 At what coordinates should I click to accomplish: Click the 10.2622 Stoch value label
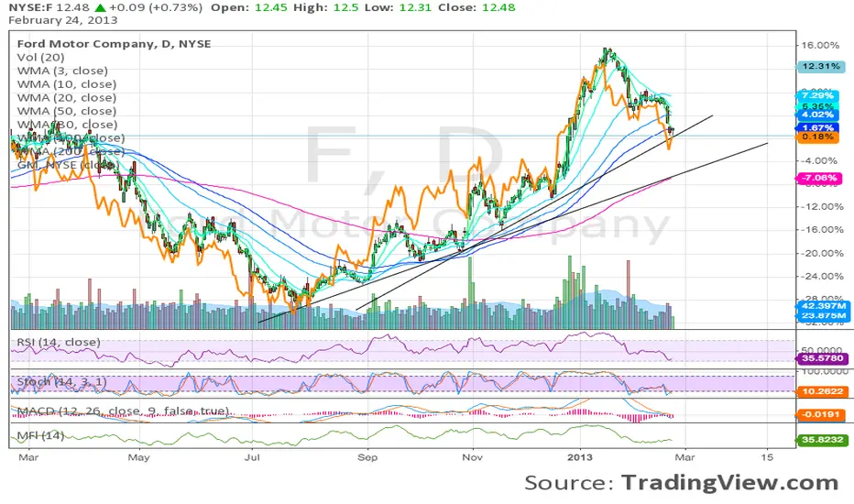click(x=823, y=391)
